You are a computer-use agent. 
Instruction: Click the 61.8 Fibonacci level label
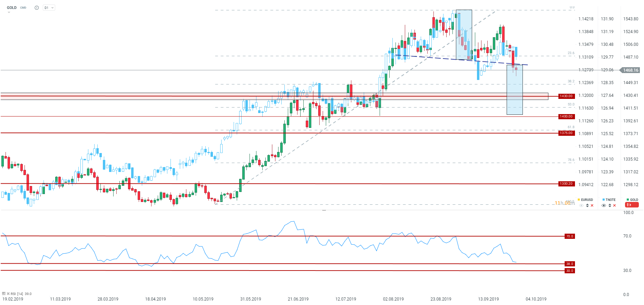click(571, 127)
